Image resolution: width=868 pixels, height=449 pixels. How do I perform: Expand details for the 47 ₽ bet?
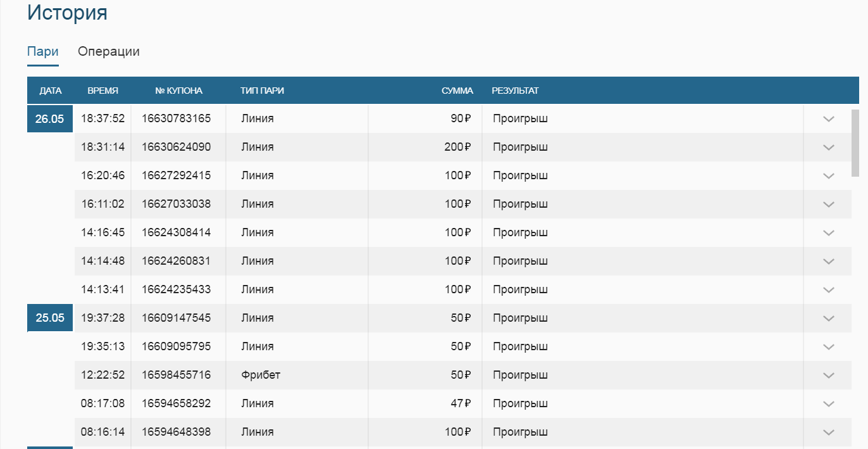(829, 404)
